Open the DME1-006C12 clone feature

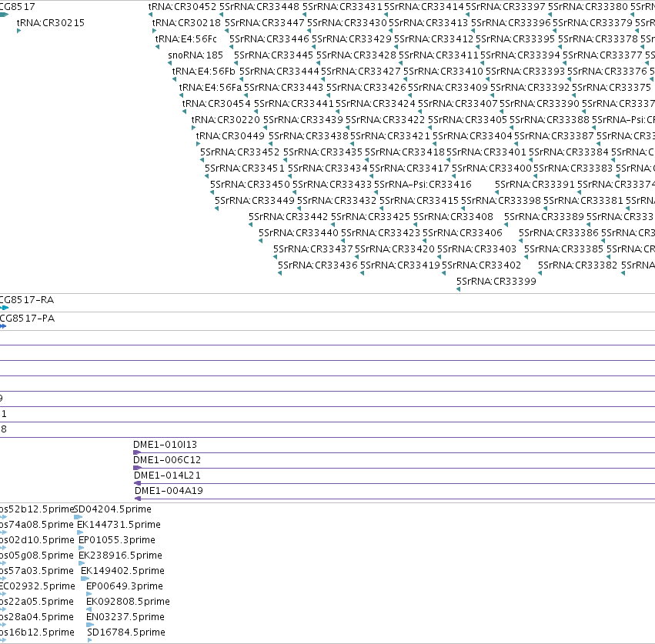point(167,460)
